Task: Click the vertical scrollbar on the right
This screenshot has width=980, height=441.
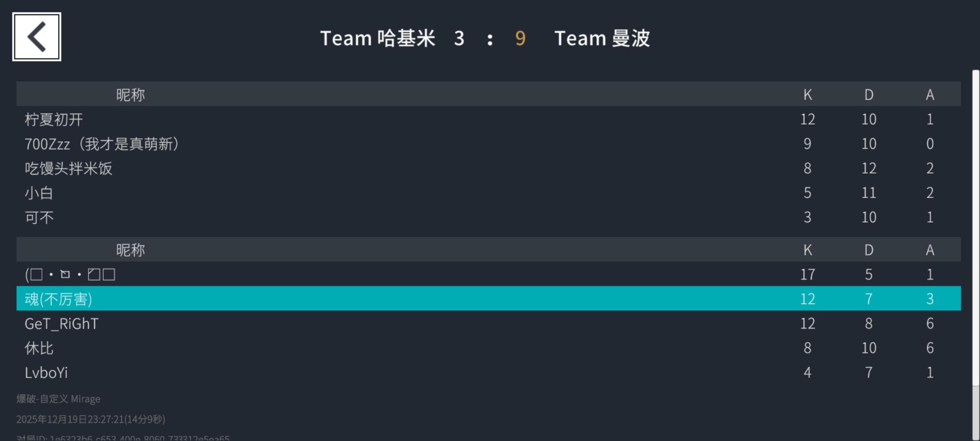Action: [976, 229]
